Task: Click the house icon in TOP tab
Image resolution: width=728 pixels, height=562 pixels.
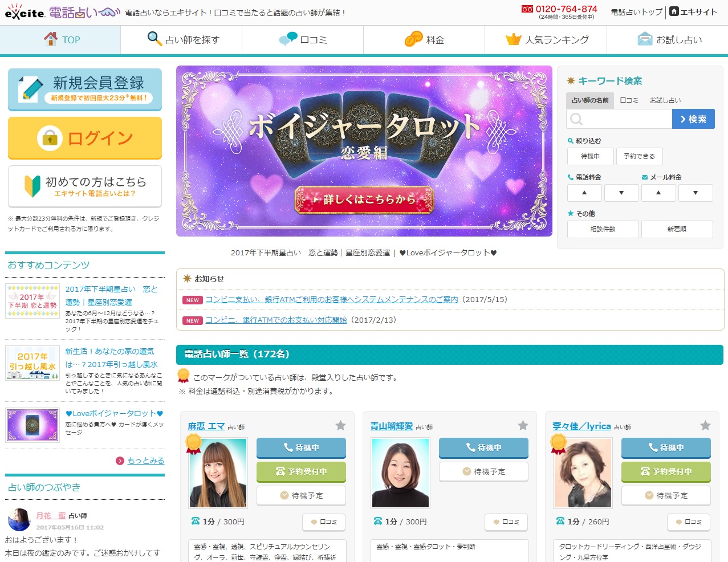Action: coord(51,39)
